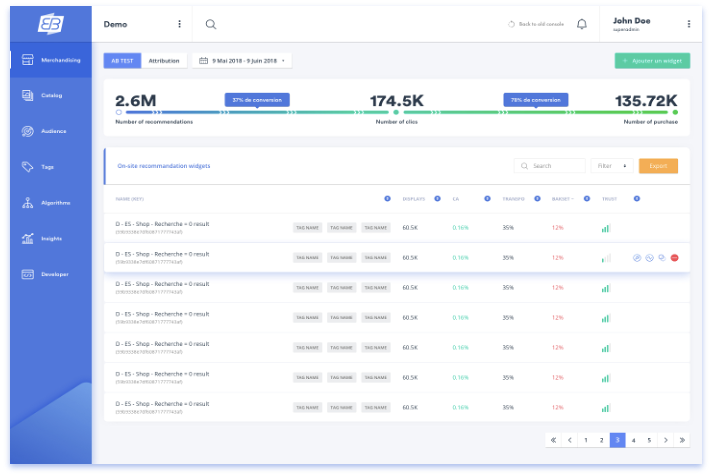Click the orange Export button

point(658,166)
